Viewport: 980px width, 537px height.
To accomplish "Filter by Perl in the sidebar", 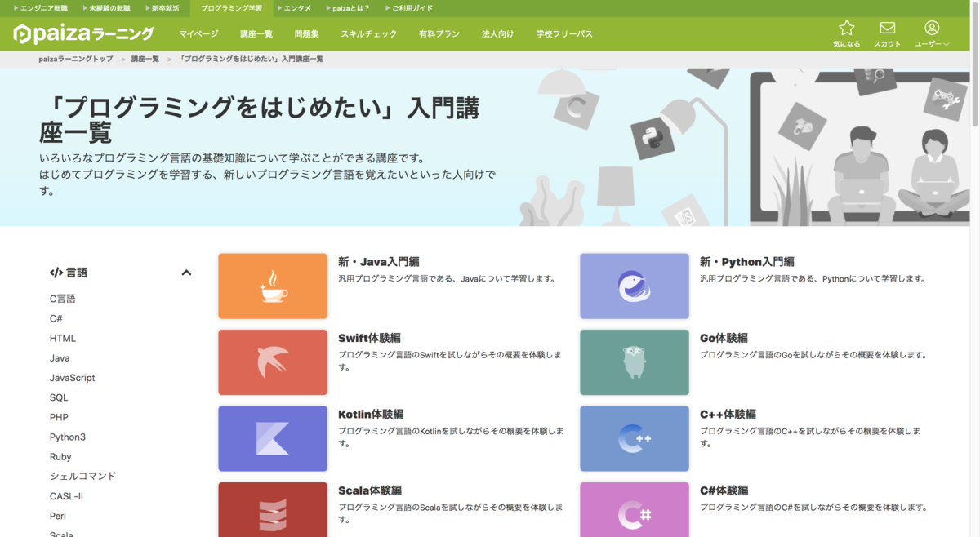I will (x=57, y=516).
